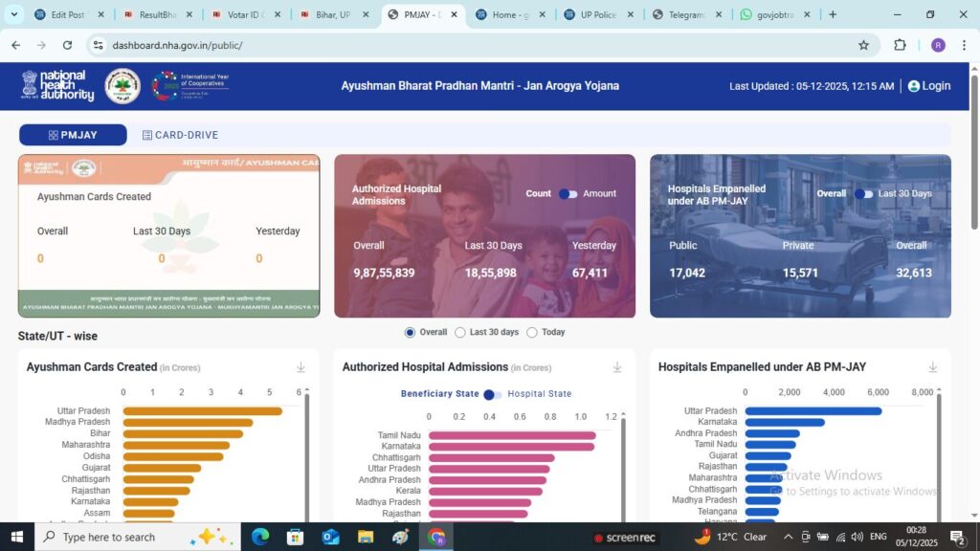Click the National Health Authority logo

pos(58,86)
